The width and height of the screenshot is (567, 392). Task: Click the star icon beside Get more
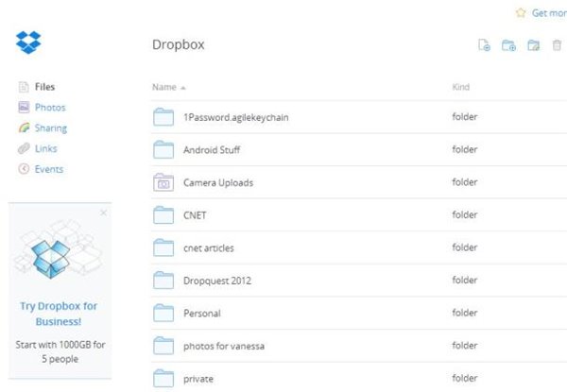click(x=521, y=13)
